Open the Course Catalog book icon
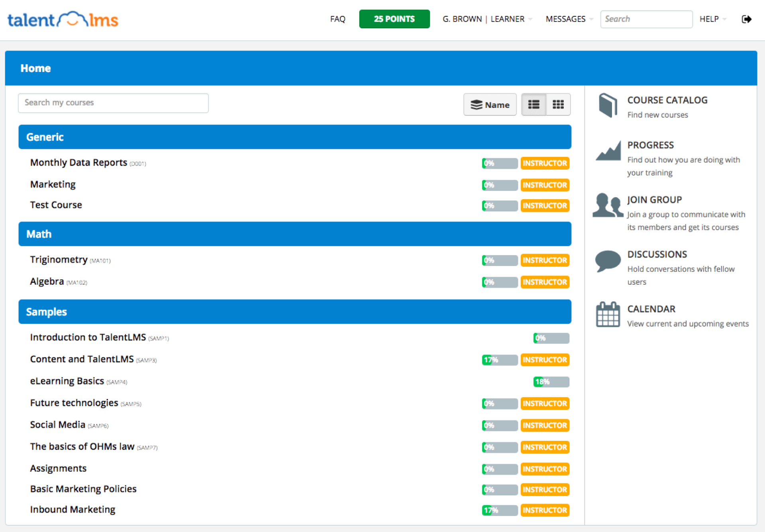Viewport: 765px width, 532px height. point(608,105)
